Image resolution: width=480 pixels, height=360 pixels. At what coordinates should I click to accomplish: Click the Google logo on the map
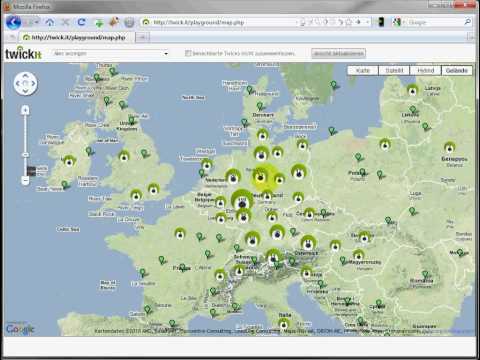[20, 329]
